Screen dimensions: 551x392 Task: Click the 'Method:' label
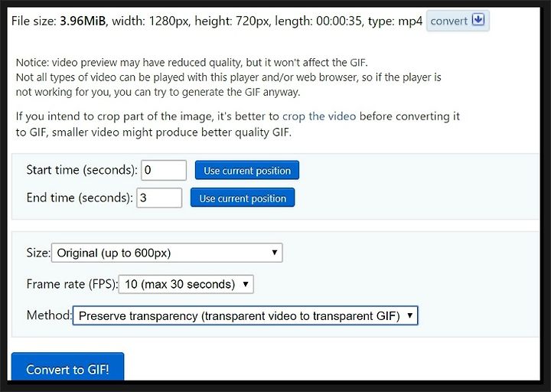click(49, 315)
